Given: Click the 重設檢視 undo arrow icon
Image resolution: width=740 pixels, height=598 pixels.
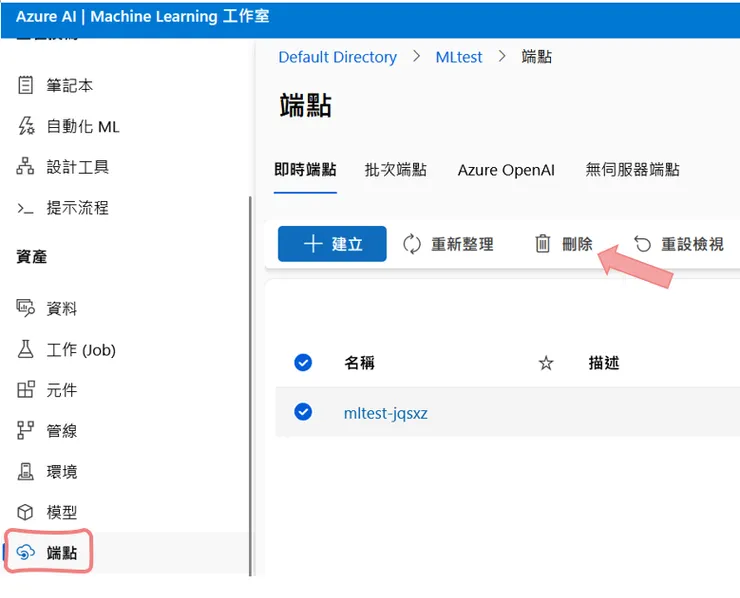Looking at the screenshot, I should [642, 244].
